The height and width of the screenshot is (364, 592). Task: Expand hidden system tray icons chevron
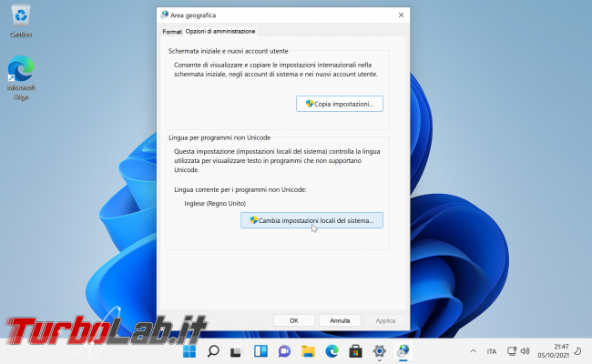click(x=473, y=351)
